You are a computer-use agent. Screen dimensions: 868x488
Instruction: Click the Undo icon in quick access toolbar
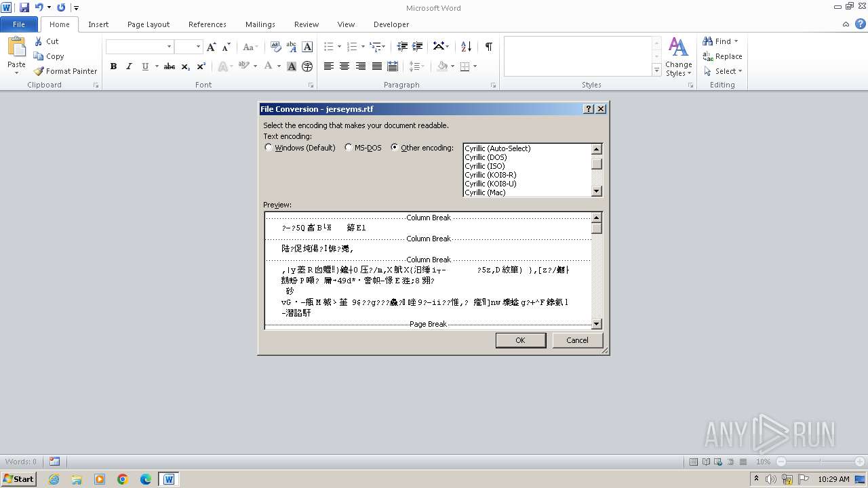(x=39, y=7)
